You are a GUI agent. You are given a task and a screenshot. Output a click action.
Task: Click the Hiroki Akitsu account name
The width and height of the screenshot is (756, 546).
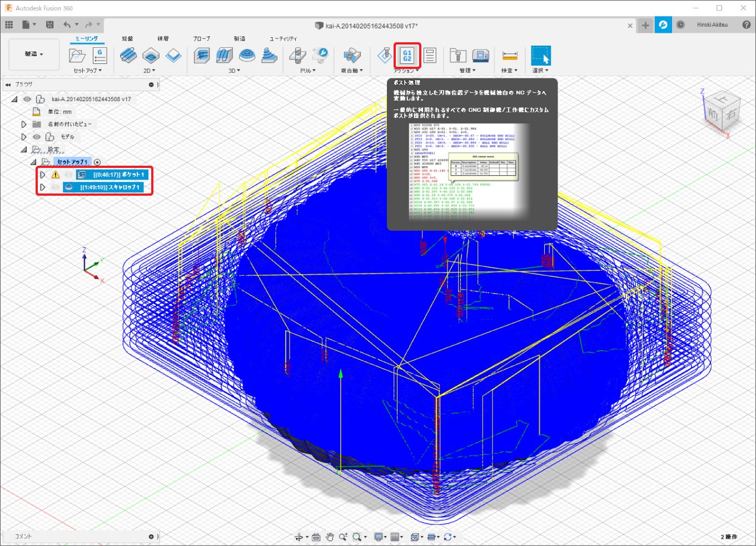(712, 25)
